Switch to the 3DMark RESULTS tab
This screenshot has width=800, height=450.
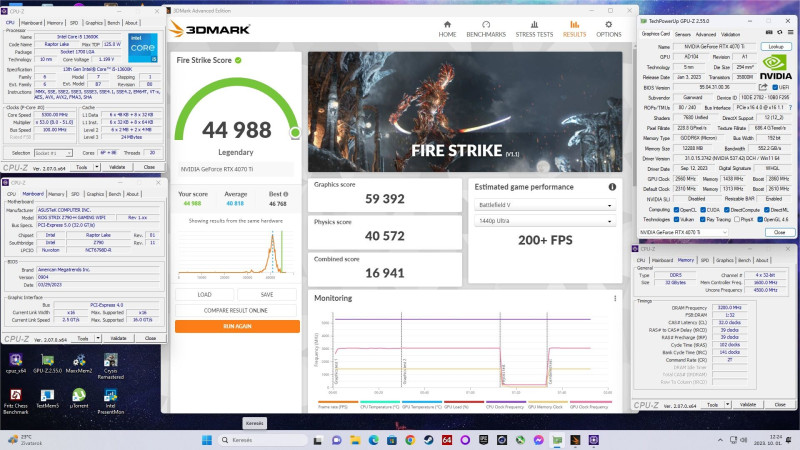point(574,30)
